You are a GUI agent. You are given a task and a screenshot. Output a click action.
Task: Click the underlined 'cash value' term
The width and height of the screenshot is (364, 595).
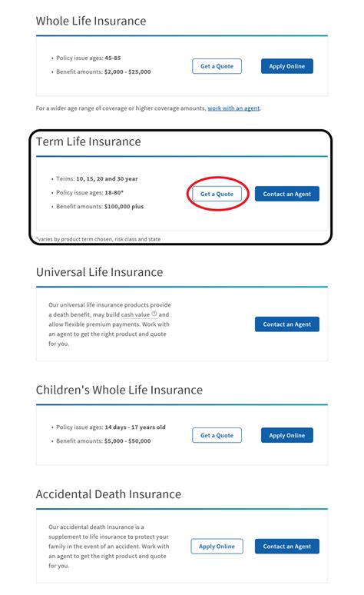pos(135,314)
